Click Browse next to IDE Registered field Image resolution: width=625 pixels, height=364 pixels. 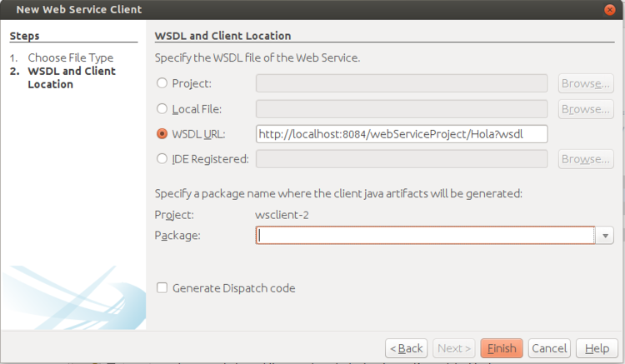pos(586,159)
